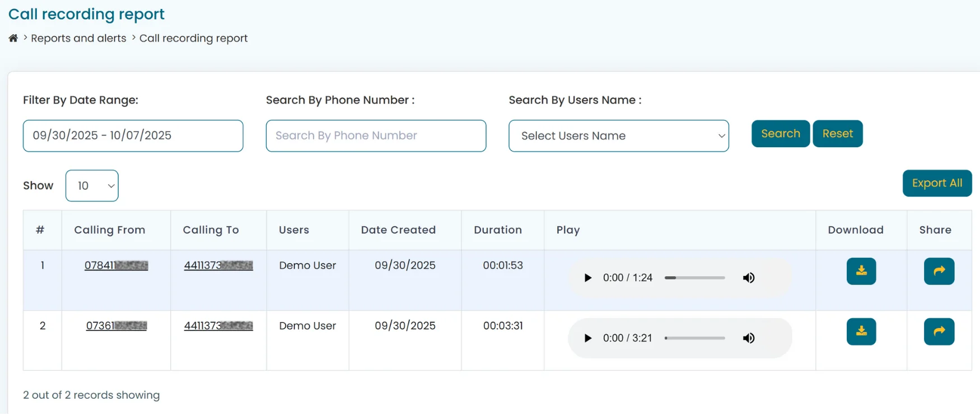This screenshot has width=980, height=420.
Task: Click the Export All button
Action: 937,183
